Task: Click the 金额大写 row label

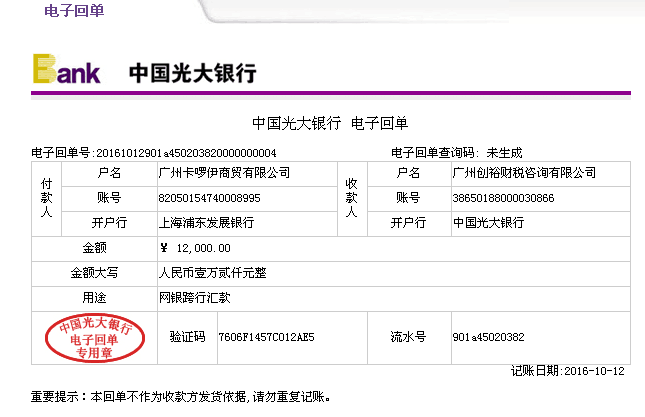Action: pos(95,273)
